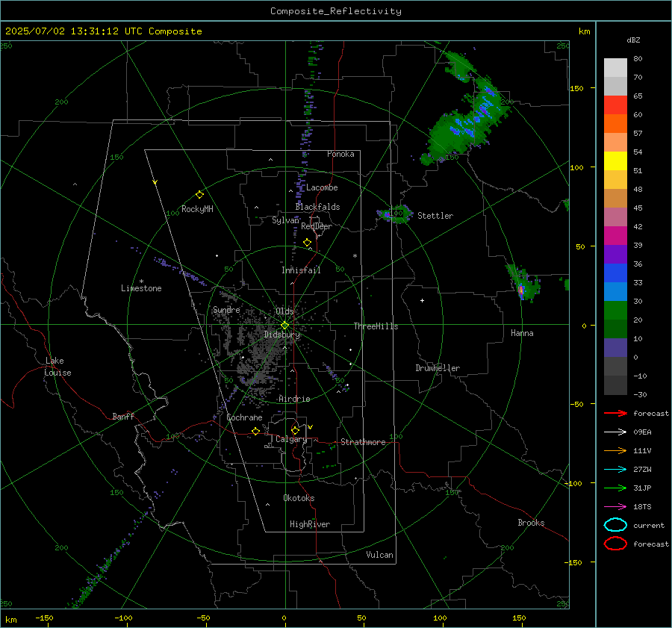Click the dBZ legend heading

(x=633, y=40)
